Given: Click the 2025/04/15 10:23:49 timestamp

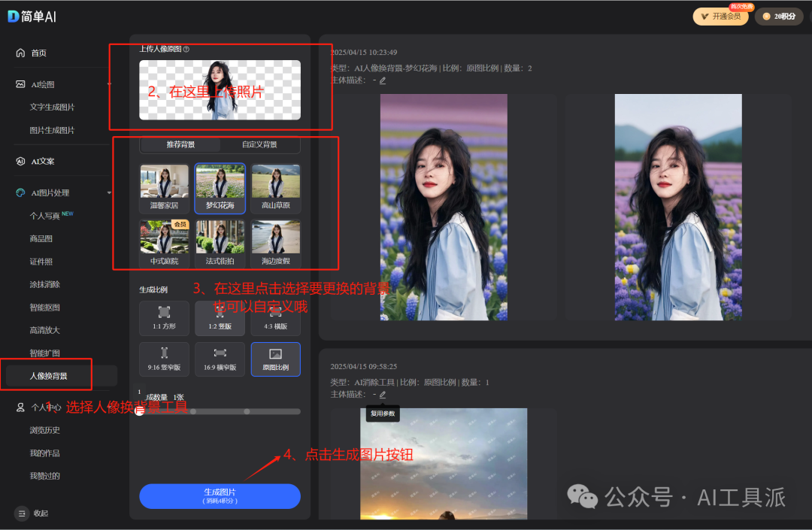Looking at the screenshot, I should click(x=364, y=53).
